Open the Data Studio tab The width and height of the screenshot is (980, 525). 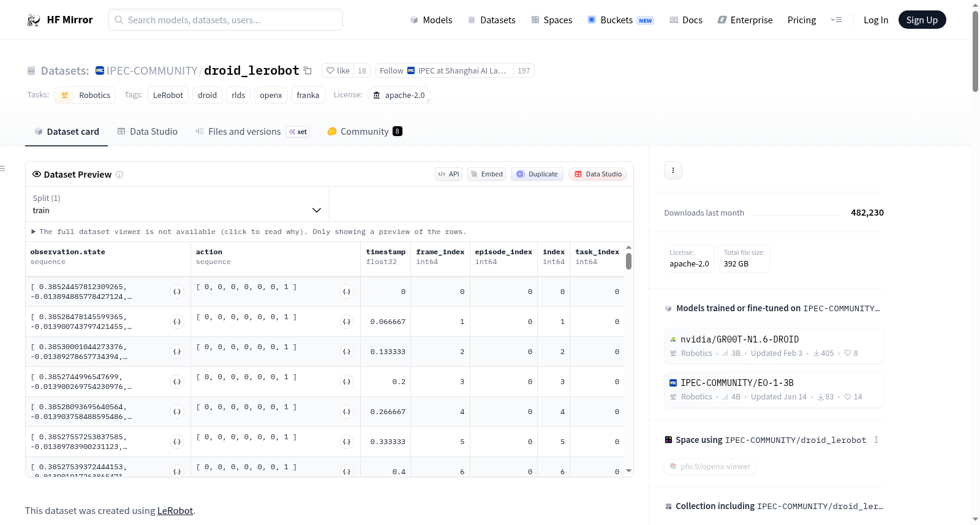tap(148, 132)
